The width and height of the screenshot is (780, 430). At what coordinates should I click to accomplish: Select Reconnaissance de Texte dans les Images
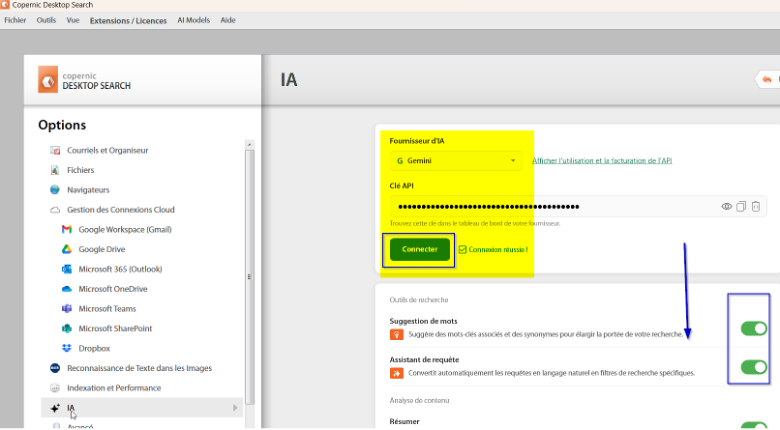pos(139,368)
